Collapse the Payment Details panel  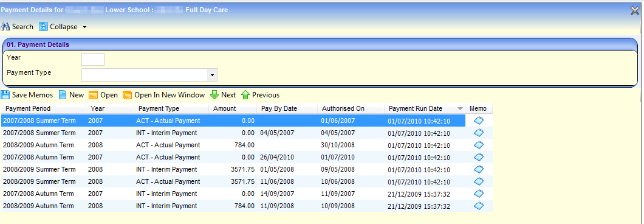pyautogui.click(x=58, y=27)
